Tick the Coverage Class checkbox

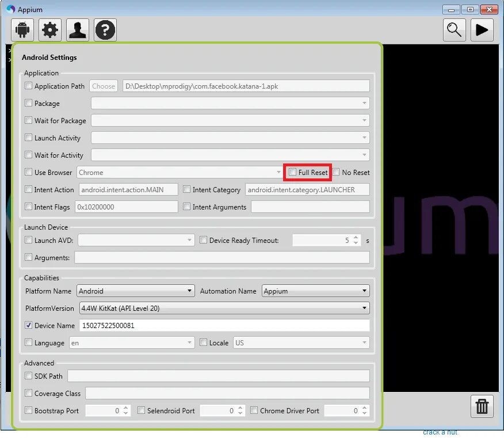[x=29, y=393]
